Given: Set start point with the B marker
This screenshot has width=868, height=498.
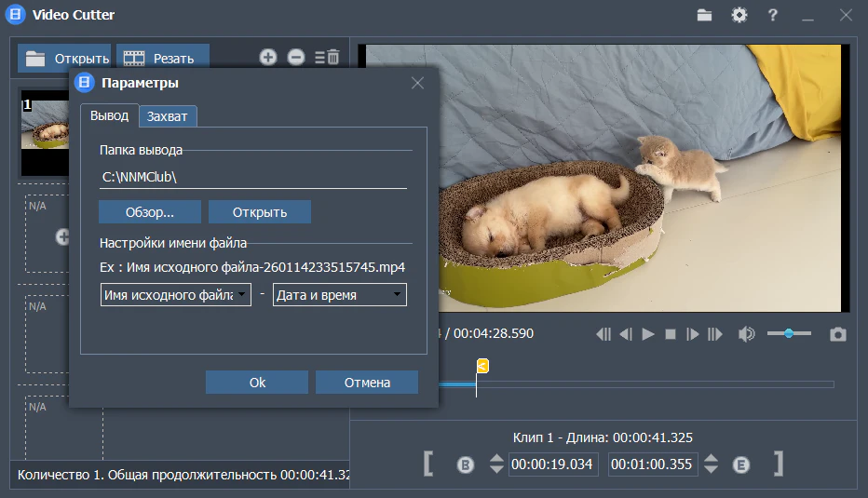Looking at the screenshot, I should coord(466,464).
